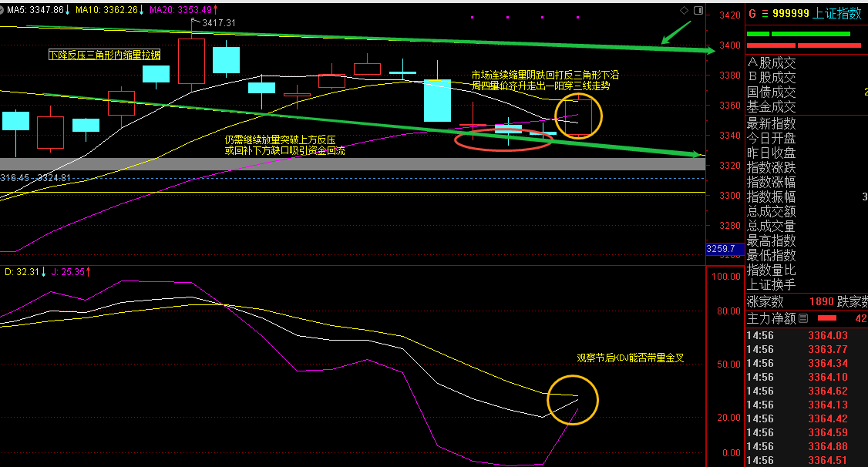Screen dimensions: 868x467
Task: Click the 下降反压三角形内缩量拉锯 annotation
Action: (x=105, y=55)
